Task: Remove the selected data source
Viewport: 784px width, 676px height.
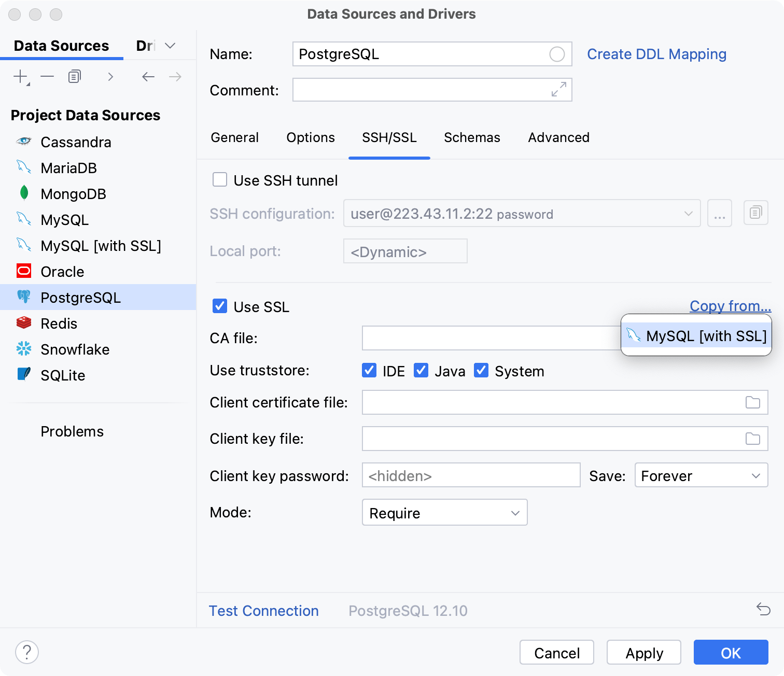Action: point(47,76)
